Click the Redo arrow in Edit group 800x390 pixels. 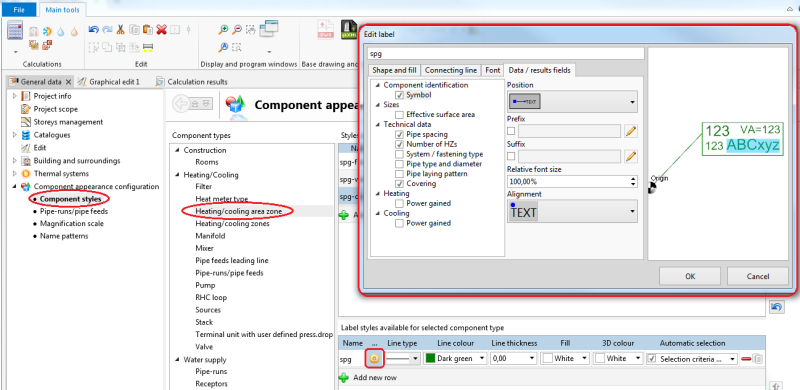coord(107,30)
